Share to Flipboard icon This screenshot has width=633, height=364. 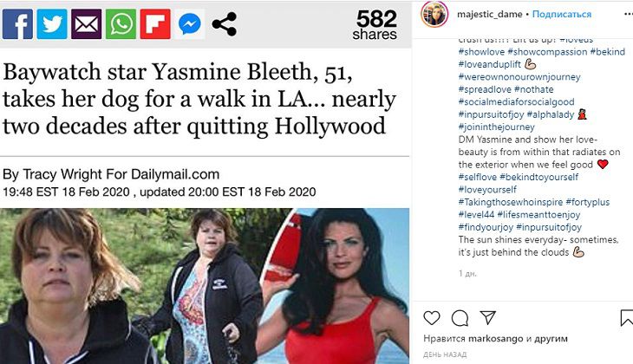155,24
